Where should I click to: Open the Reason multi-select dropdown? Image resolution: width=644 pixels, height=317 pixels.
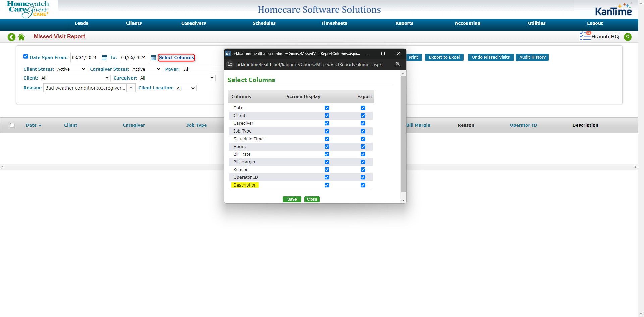pos(131,88)
